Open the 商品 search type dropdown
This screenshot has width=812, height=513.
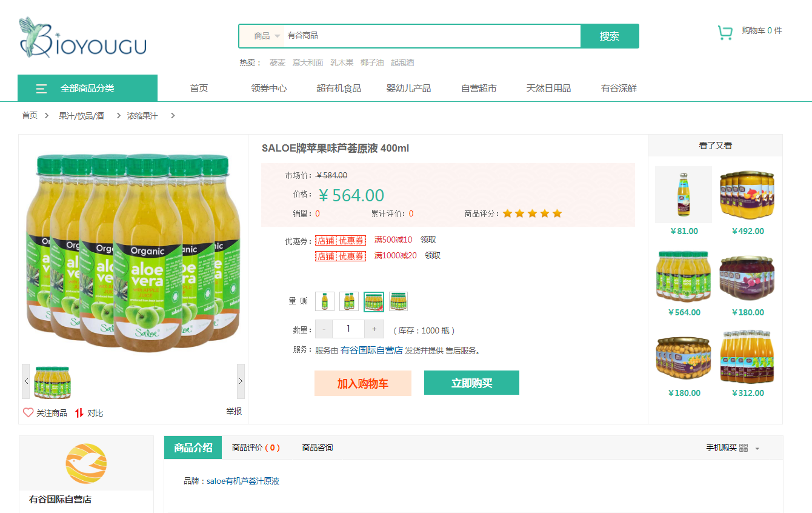(x=267, y=36)
